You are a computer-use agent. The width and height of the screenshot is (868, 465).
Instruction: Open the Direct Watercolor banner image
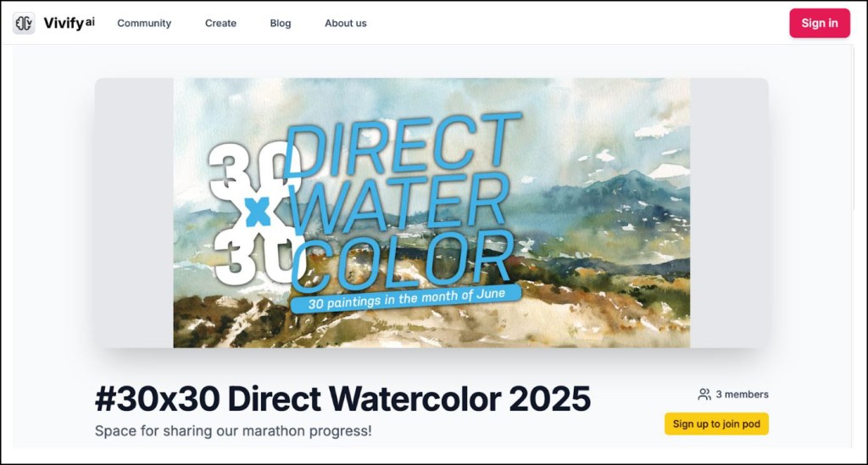(431, 213)
